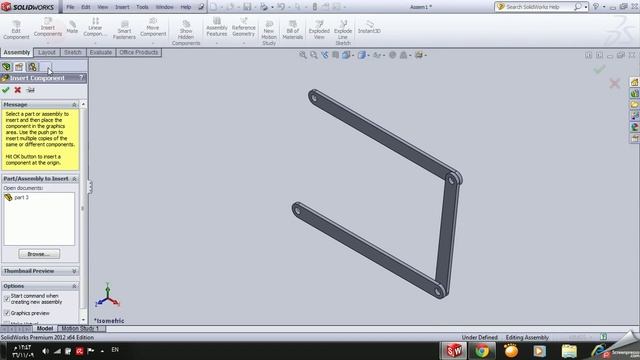
Task: Switch to the Sketch tab
Action: (73, 52)
